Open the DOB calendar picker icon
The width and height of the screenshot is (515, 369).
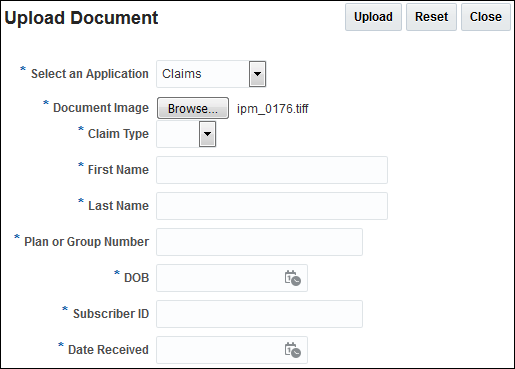click(293, 278)
